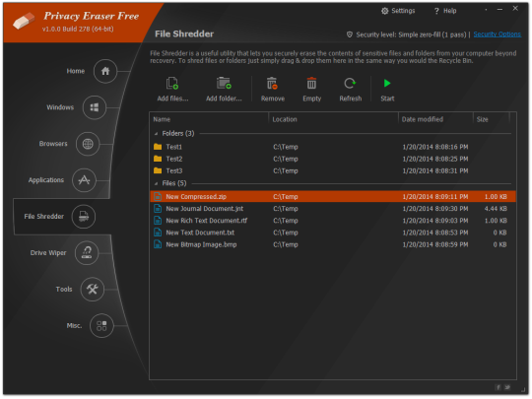Click the Twitter icon at bottom right

click(507, 387)
